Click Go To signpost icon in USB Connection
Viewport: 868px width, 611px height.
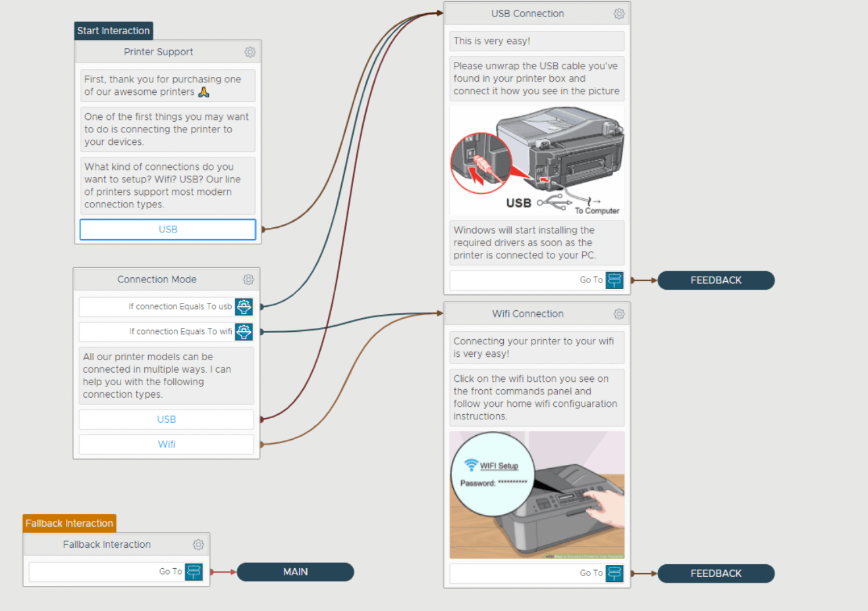[x=614, y=280]
